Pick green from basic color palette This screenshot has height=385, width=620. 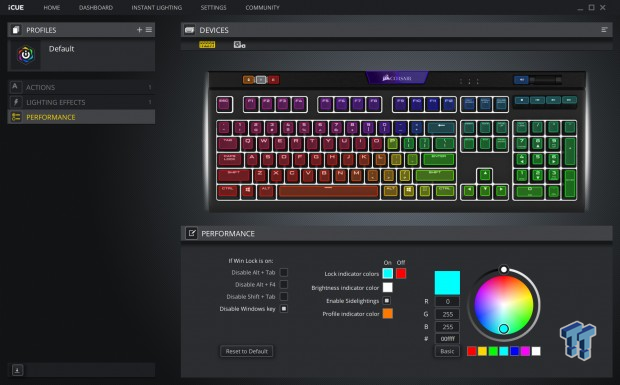(493, 351)
